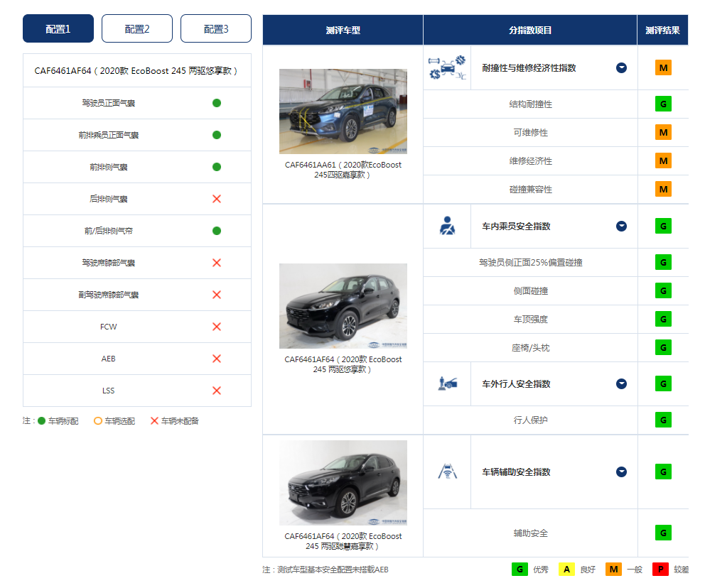
Task: Click the green dot for 驾驶员正面气囊
Action: coord(217,103)
